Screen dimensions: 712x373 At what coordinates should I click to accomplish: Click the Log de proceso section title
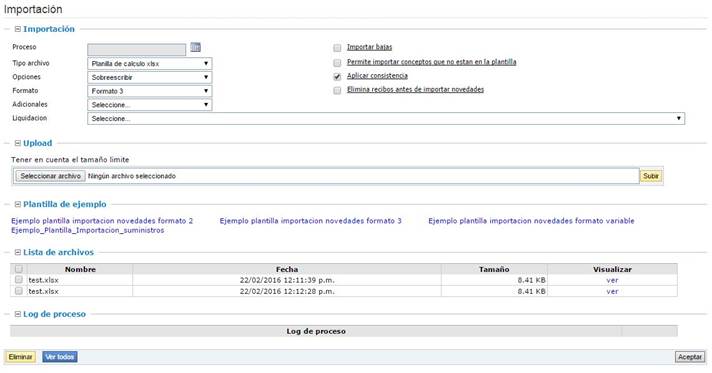click(54, 314)
